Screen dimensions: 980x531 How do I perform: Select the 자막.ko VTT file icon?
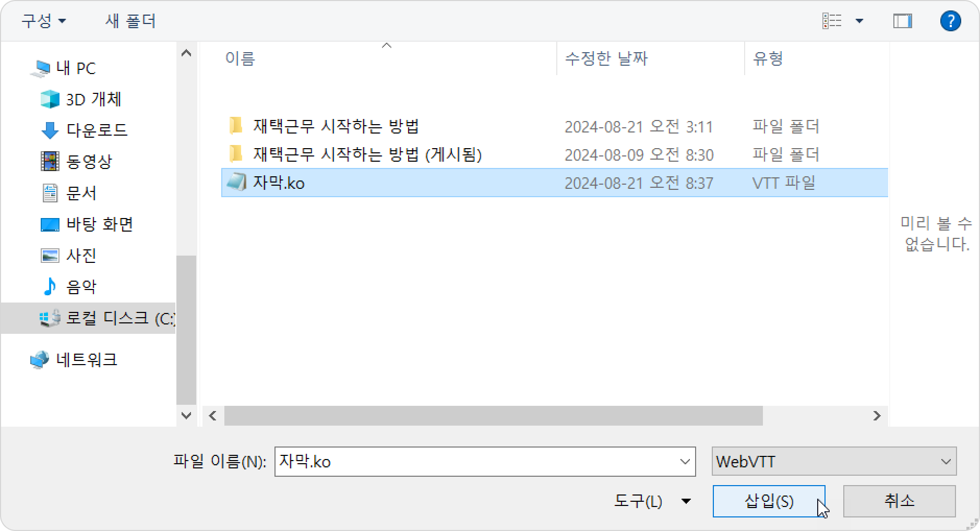(236, 183)
